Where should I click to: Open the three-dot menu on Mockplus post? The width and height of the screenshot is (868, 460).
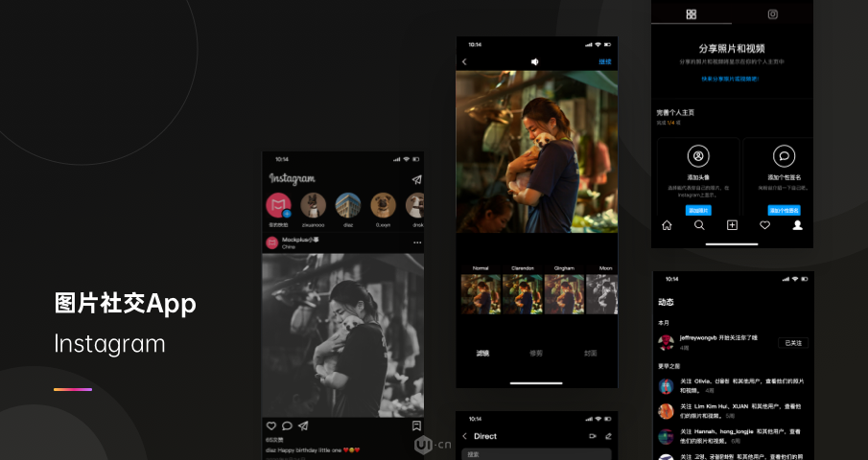click(417, 242)
